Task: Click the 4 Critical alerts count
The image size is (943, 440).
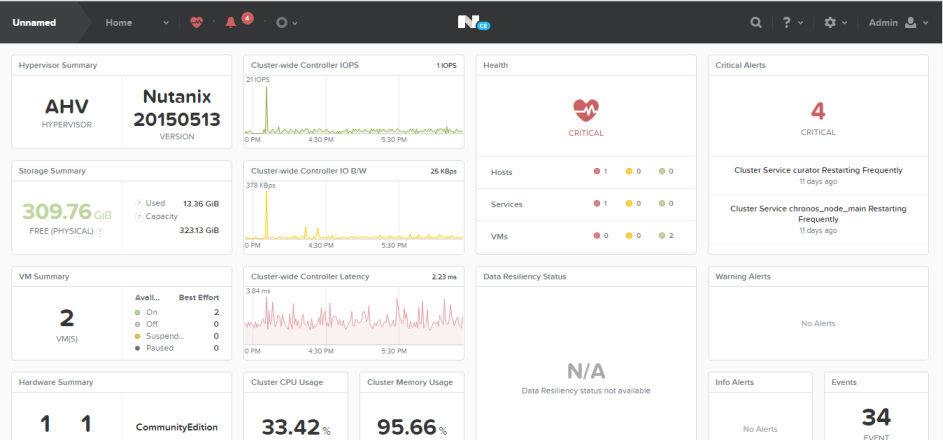Action: [818, 111]
